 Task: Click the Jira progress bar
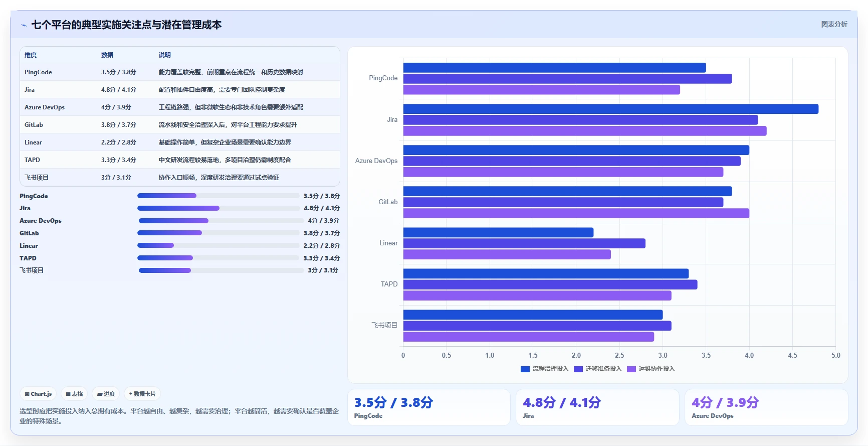point(218,208)
